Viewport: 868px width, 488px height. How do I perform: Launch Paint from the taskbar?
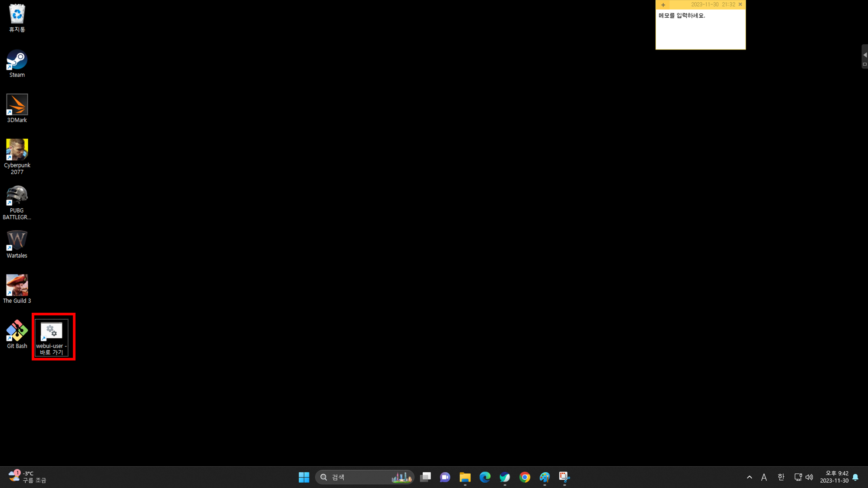click(x=545, y=477)
